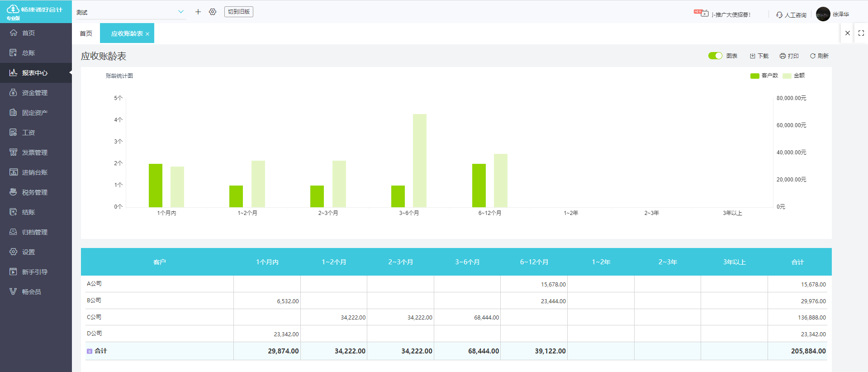
Task: Open 固定资产 from sidebar
Action: [34, 113]
